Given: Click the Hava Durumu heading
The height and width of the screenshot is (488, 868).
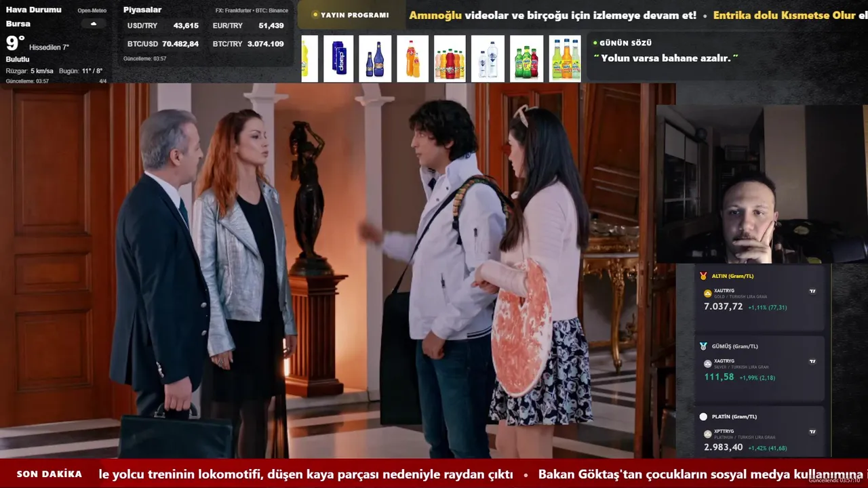Looking at the screenshot, I should coord(33,10).
